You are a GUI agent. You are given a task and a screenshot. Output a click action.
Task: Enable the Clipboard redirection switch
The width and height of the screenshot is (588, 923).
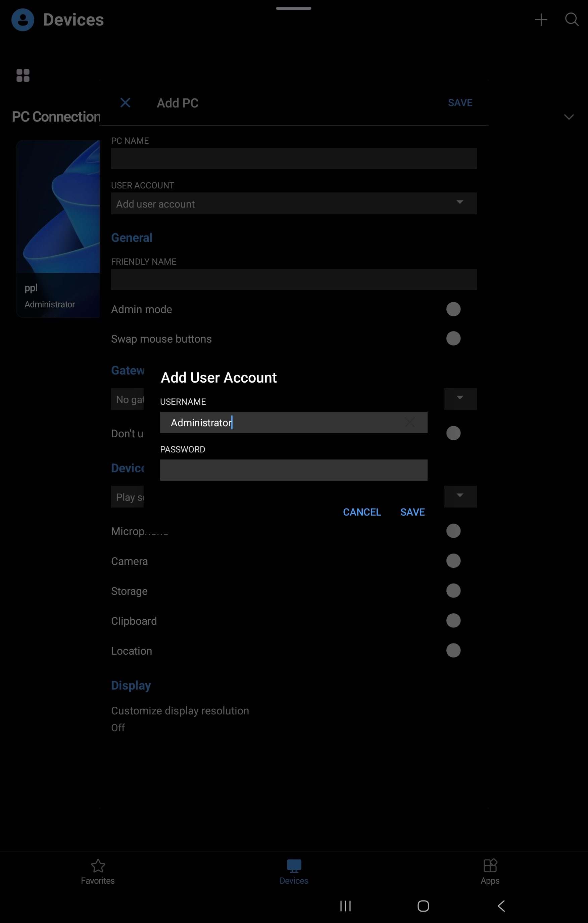[453, 621]
